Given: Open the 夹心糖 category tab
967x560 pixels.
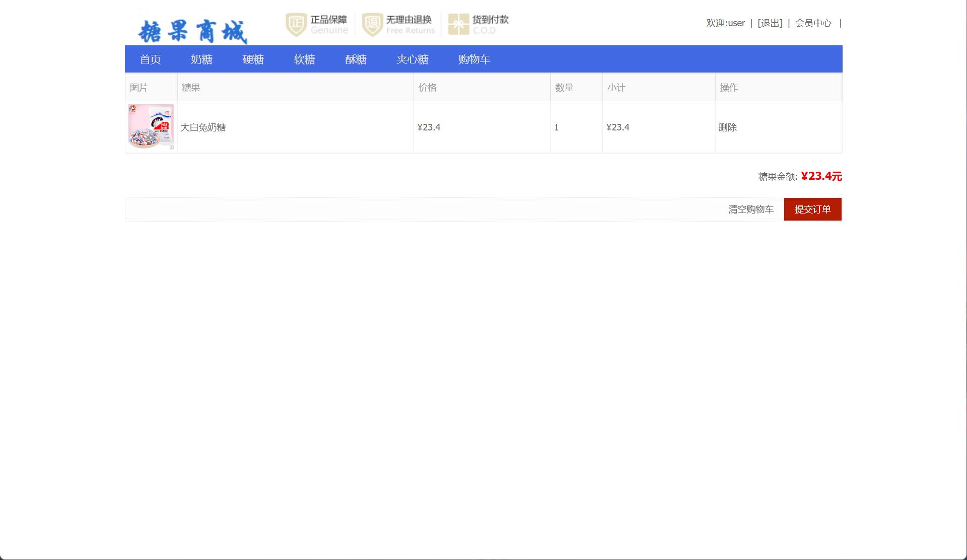Looking at the screenshot, I should point(412,59).
